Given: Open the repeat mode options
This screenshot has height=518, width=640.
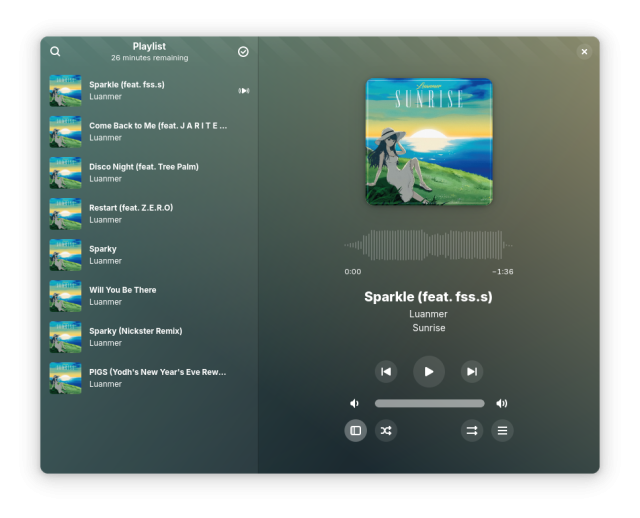Looking at the screenshot, I should pyautogui.click(x=471, y=431).
